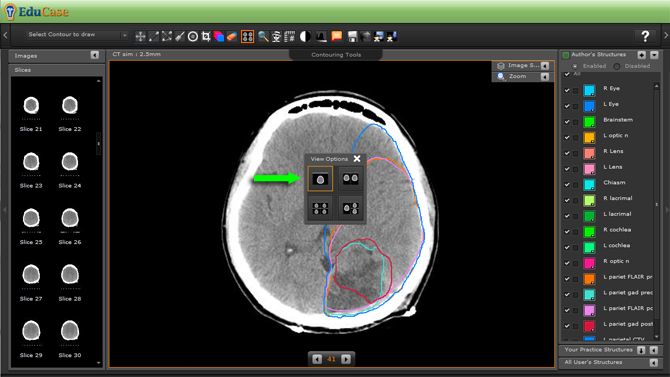Uncheck the L cochlea visibility checkbox
Image resolution: width=670 pixels, height=377 pixels.
click(567, 247)
